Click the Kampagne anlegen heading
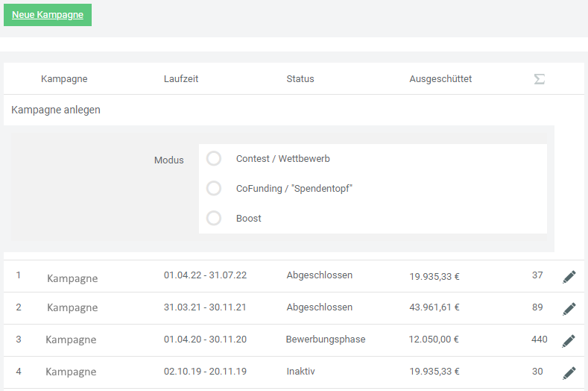588x391 pixels. pos(56,110)
